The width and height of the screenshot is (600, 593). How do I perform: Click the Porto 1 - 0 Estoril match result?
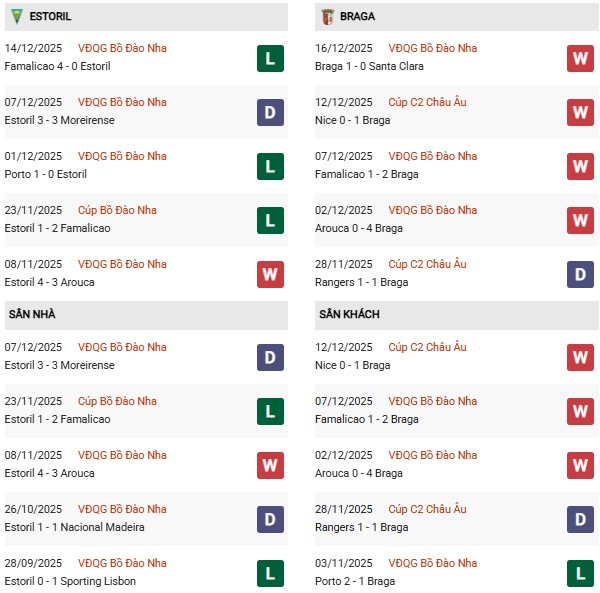click(45, 174)
